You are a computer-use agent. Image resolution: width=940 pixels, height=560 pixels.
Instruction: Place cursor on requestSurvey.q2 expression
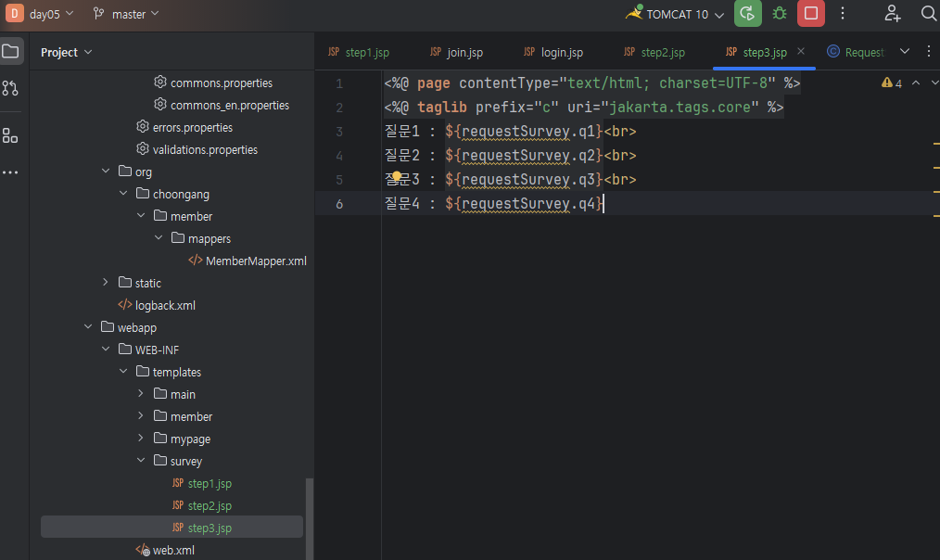coord(524,155)
